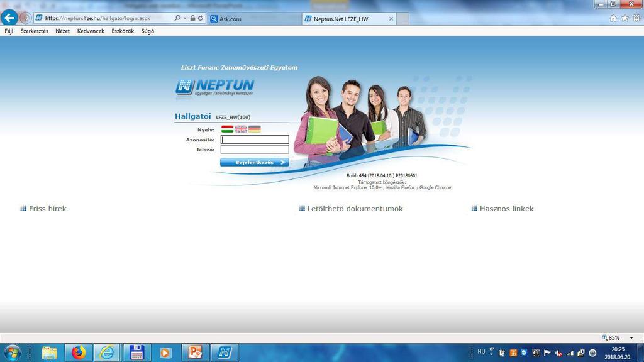Click the orange tray icon

(513, 353)
